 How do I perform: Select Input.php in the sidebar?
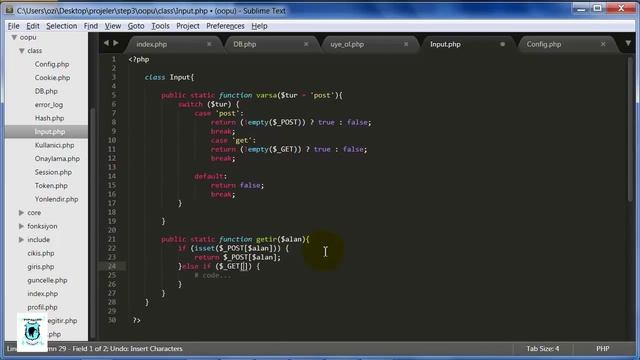click(x=50, y=131)
